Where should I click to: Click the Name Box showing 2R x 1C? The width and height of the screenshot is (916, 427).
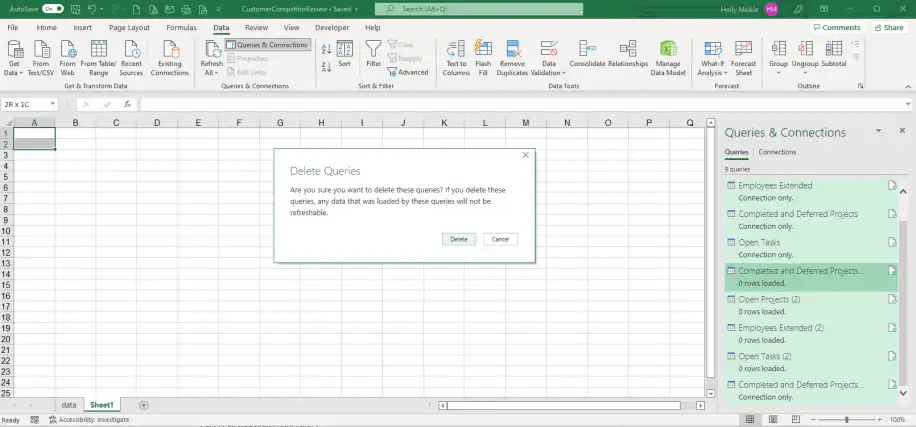pyautogui.click(x=29, y=104)
